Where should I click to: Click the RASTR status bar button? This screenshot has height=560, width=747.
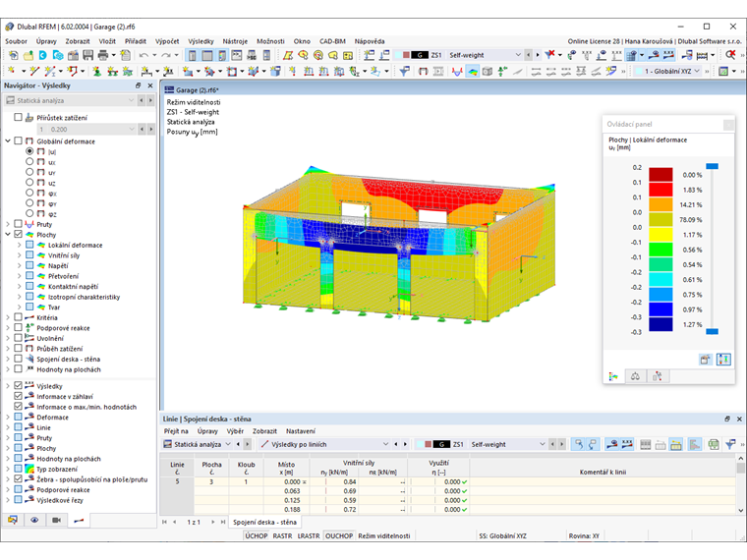[x=282, y=535]
